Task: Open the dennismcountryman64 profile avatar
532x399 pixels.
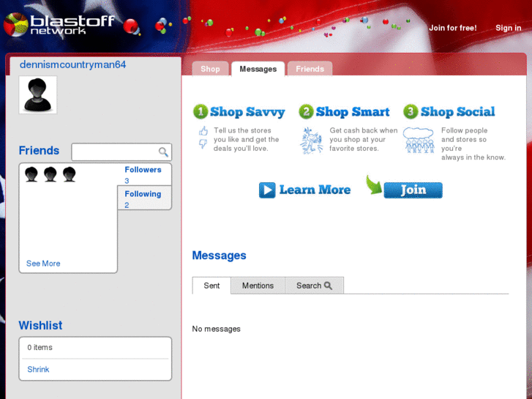Action: 37,94
